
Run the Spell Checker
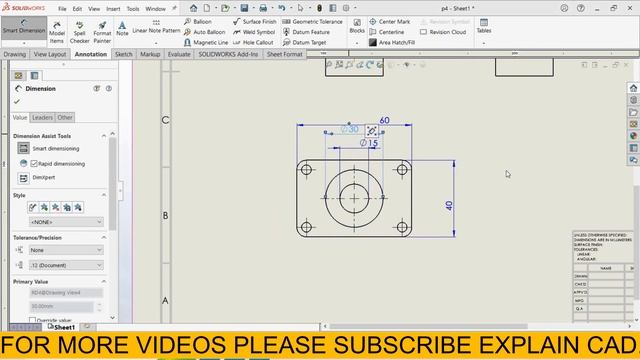(80, 32)
